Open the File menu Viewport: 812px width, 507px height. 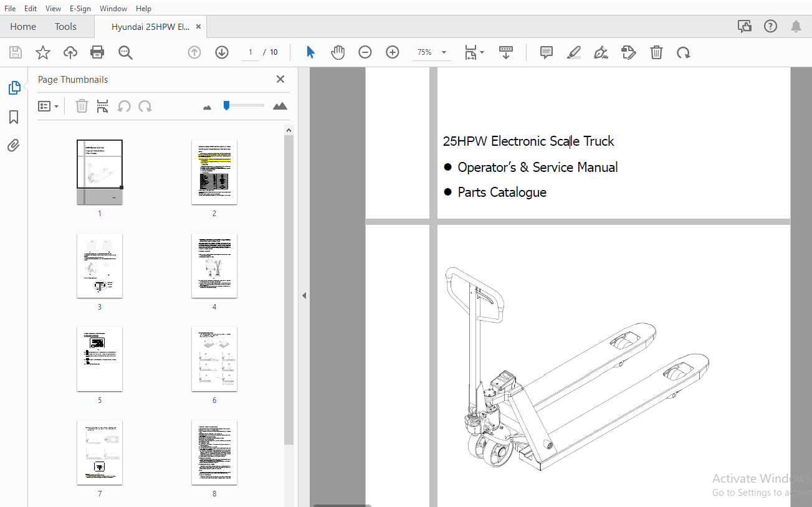[10, 9]
